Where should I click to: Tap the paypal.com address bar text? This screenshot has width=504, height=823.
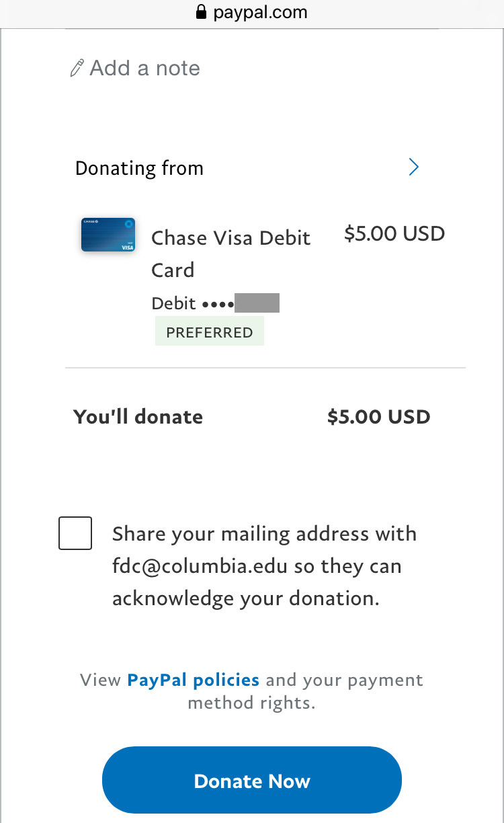261,12
